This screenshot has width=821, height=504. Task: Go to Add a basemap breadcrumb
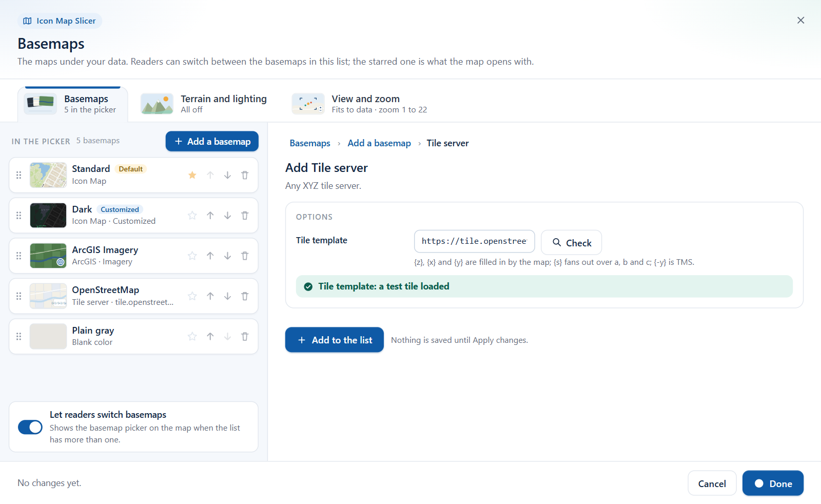[379, 143]
